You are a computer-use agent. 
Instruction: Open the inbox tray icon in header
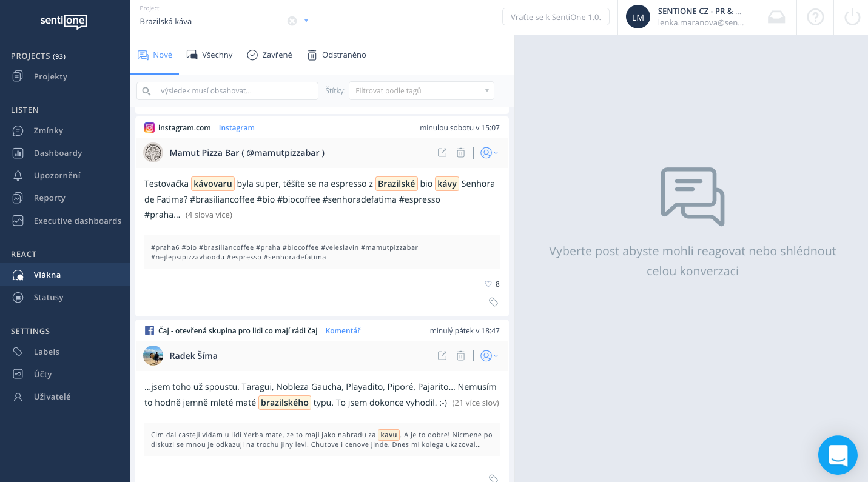pyautogui.click(x=776, y=17)
